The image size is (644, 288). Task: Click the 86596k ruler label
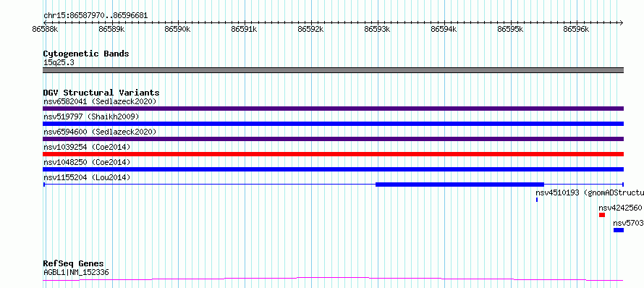point(576,29)
